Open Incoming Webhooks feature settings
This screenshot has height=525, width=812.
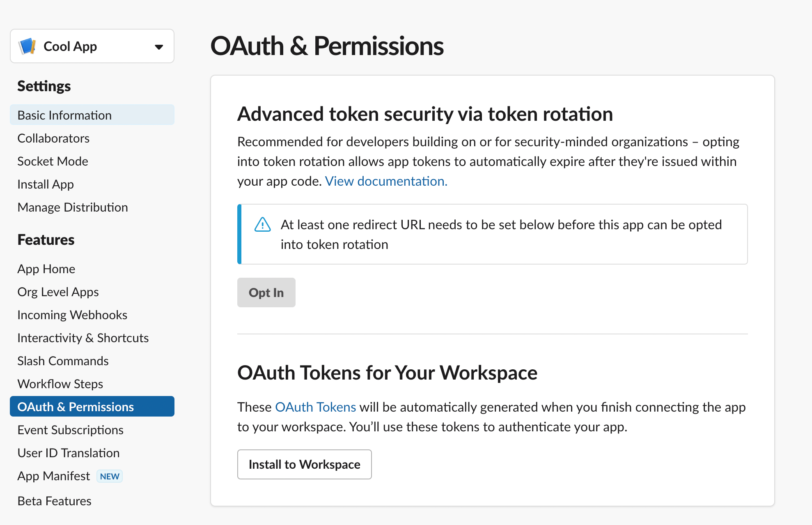pyautogui.click(x=71, y=315)
